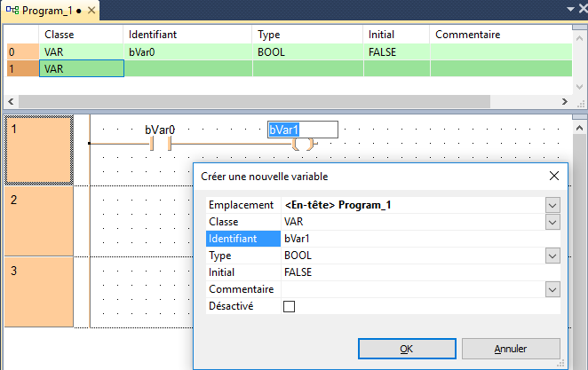Select rung 2 header block

[x=37, y=220]
